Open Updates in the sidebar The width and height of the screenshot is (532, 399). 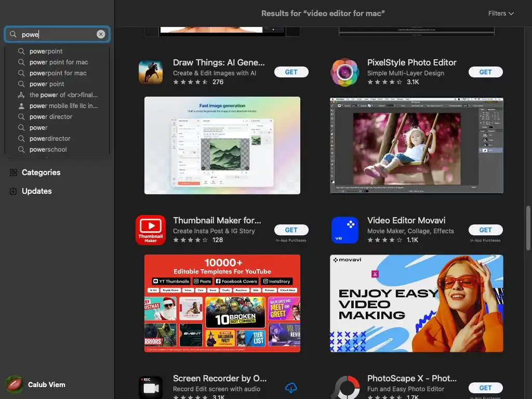tap(37, 191)
